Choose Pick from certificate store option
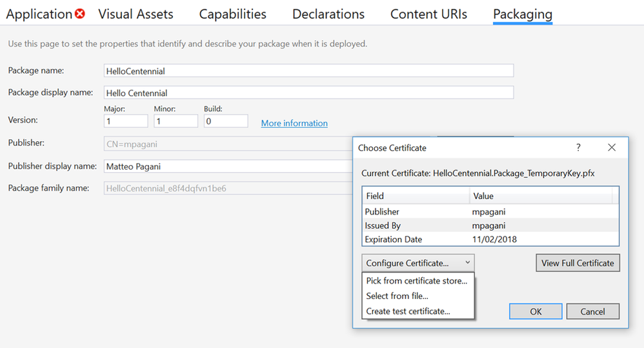 pyautogui.click(x=417, y=281)
